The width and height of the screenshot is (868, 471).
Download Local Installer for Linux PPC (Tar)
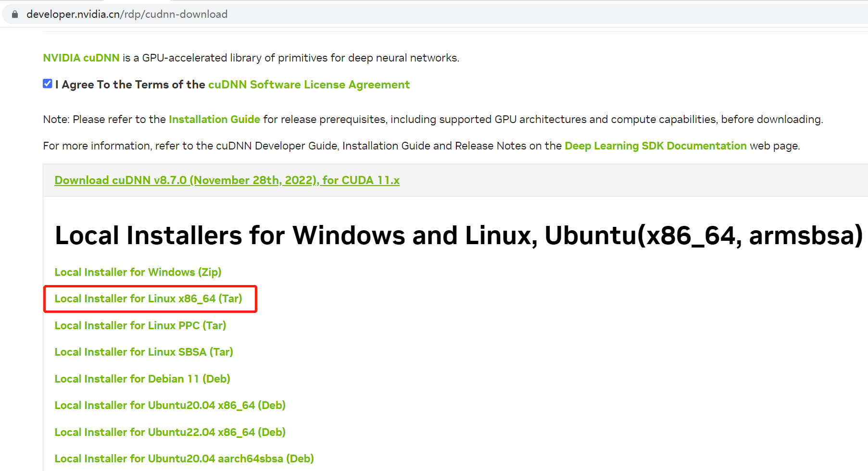pos(140,325)
